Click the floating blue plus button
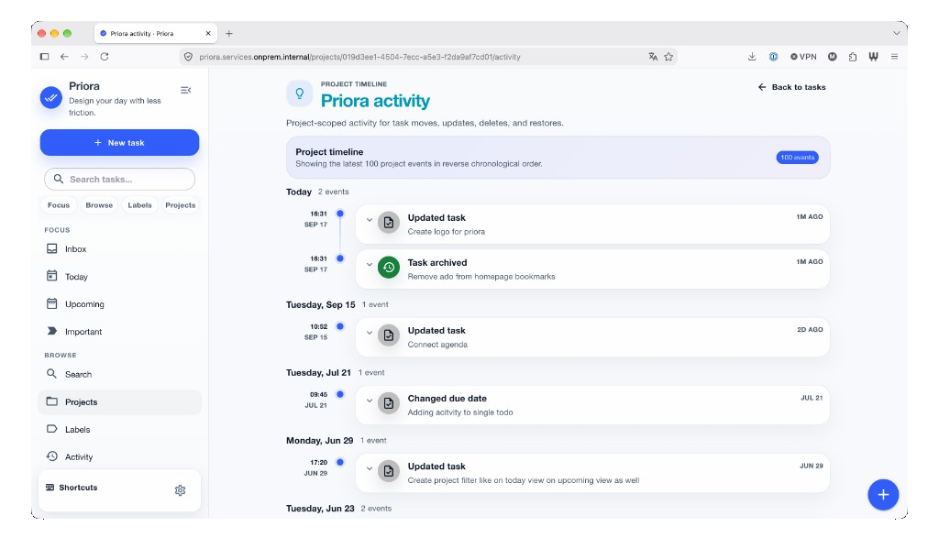Screen dimensions: 939x560 tap(883, 495)
